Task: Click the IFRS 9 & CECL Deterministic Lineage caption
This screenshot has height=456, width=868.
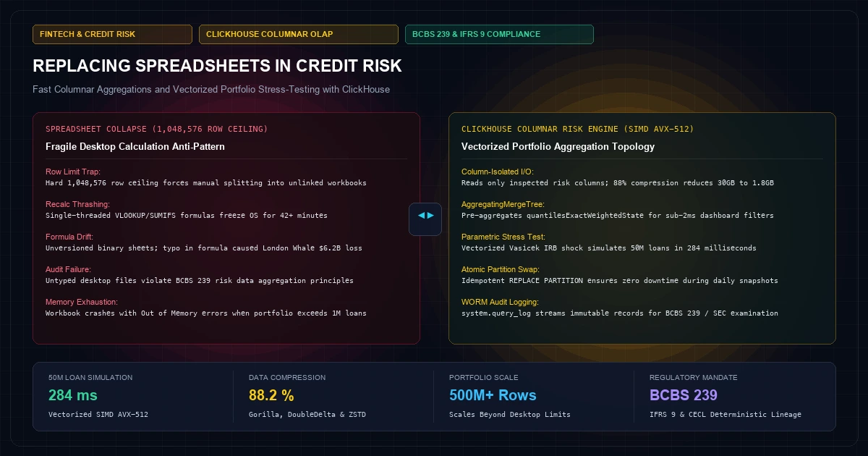Action: point(726,415)
